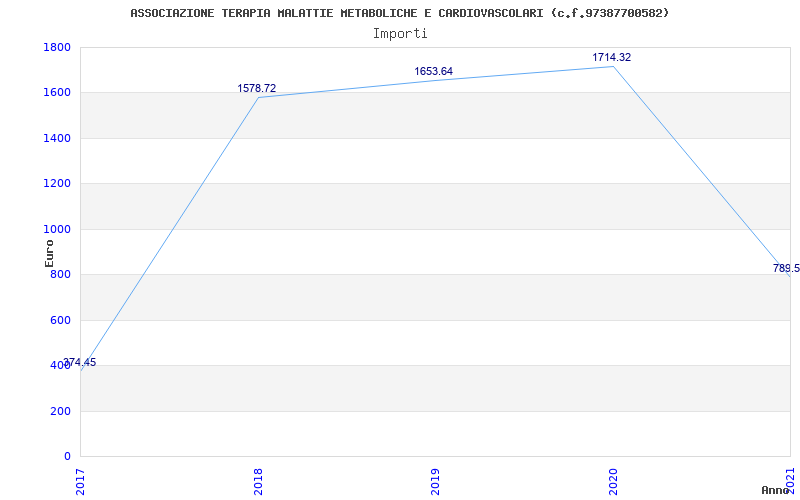Click the 2018 x-axis label

[x=258, y=482]
